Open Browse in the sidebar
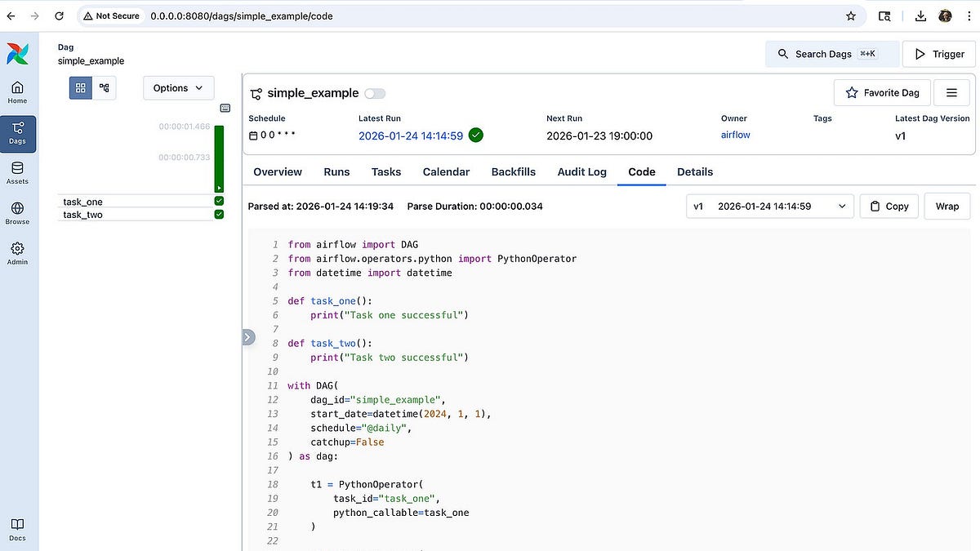 coord(17,213)
